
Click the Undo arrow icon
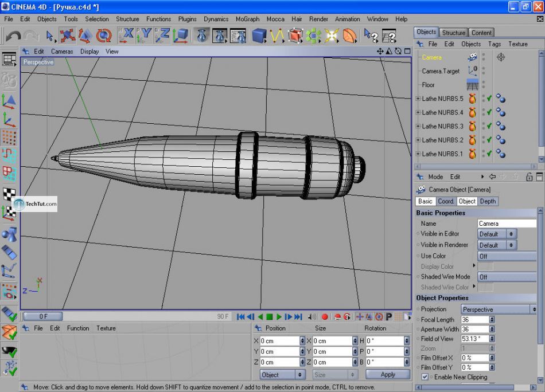[x=13, y=36]
